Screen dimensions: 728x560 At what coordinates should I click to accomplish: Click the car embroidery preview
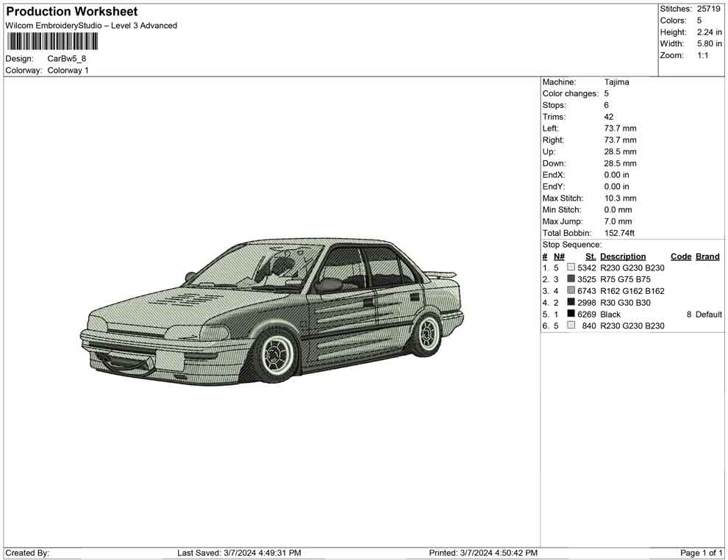click(272, 312)
